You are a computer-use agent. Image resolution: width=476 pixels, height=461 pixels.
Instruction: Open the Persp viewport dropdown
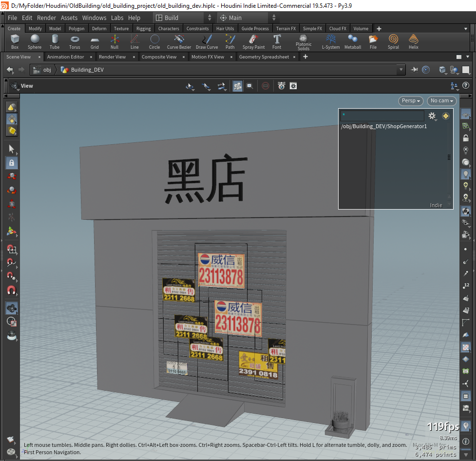[x=412, y=101]
